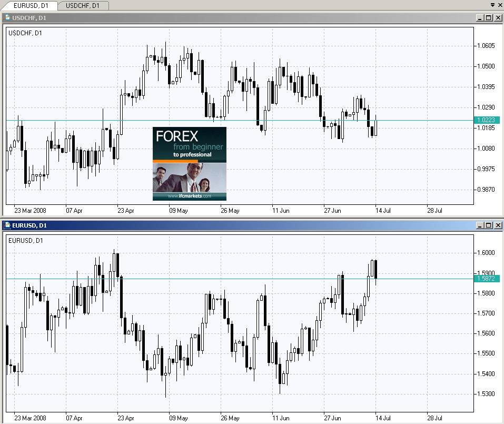The width and height of the screenshot is (504, 424).
Task: Click the 23 Mar 2008 date on USDCHF chart
Action: click(x=30, y=211)
